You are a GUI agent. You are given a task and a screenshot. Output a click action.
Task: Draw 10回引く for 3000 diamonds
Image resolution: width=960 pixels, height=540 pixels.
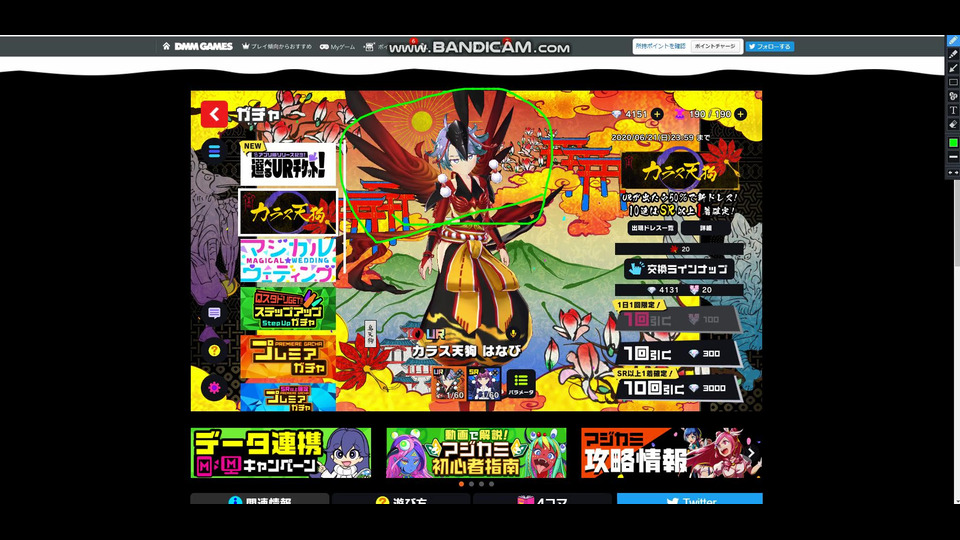[x=678, y=388]
